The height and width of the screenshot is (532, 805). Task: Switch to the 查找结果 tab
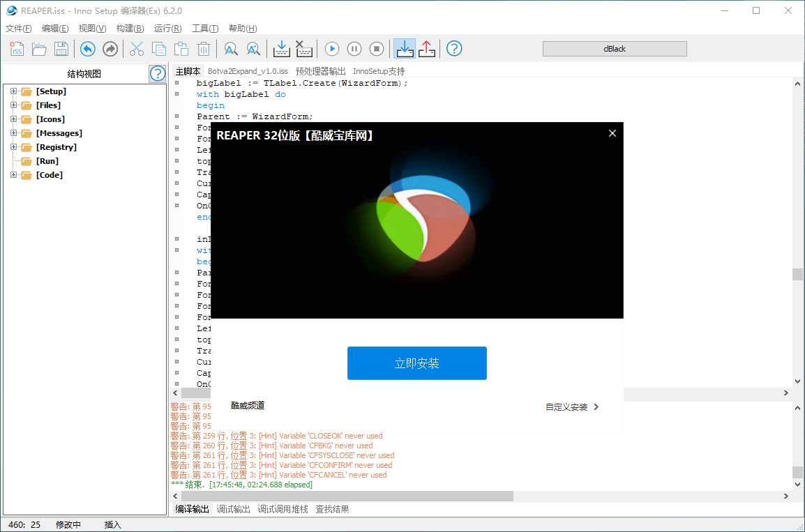[332, 509]
